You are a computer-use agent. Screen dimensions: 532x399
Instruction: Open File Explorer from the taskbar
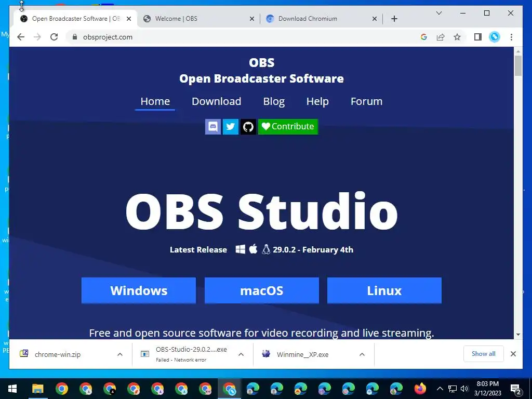[x=37, y=389]
